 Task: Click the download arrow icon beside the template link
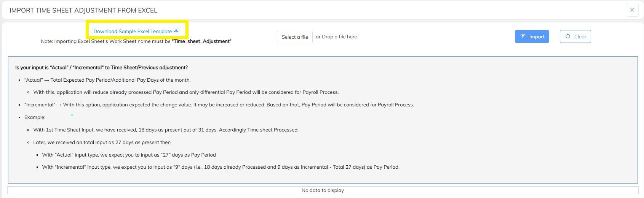click(x=176, y=31)
